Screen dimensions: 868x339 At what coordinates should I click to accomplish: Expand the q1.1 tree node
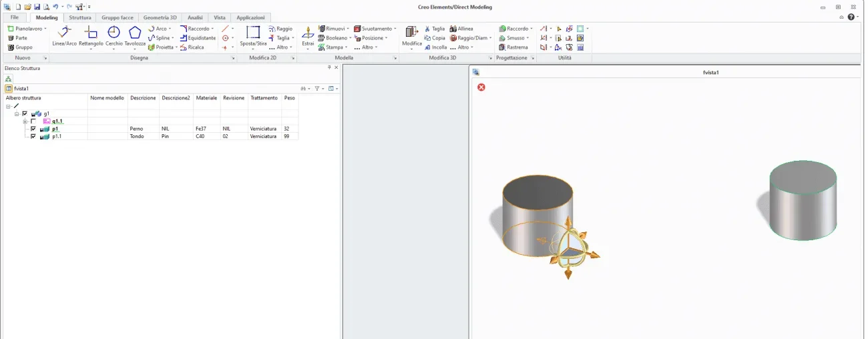(x=25, y=121)
